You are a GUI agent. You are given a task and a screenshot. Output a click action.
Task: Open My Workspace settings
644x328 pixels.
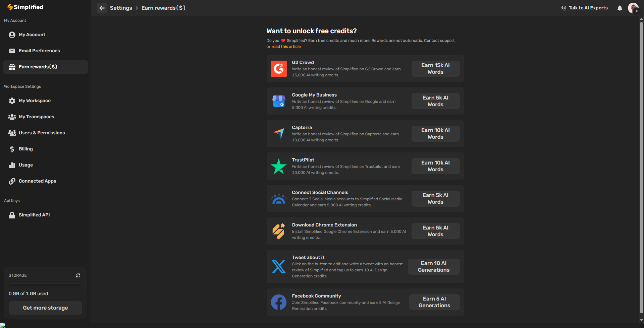coord(45,101)
